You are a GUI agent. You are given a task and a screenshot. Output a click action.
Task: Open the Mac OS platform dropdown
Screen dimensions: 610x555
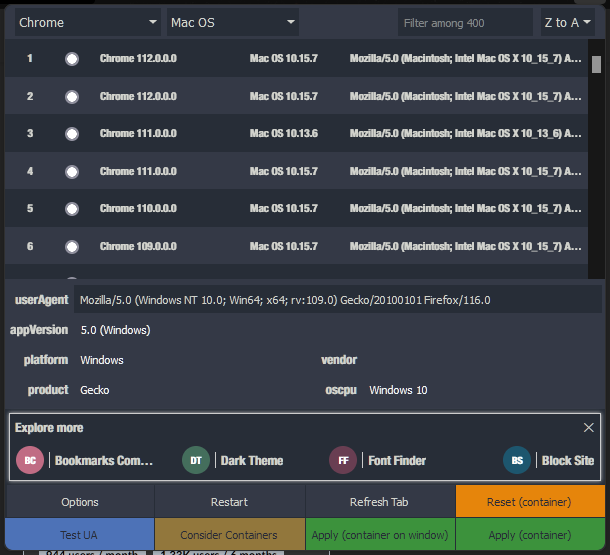click(x=233, y=23)
